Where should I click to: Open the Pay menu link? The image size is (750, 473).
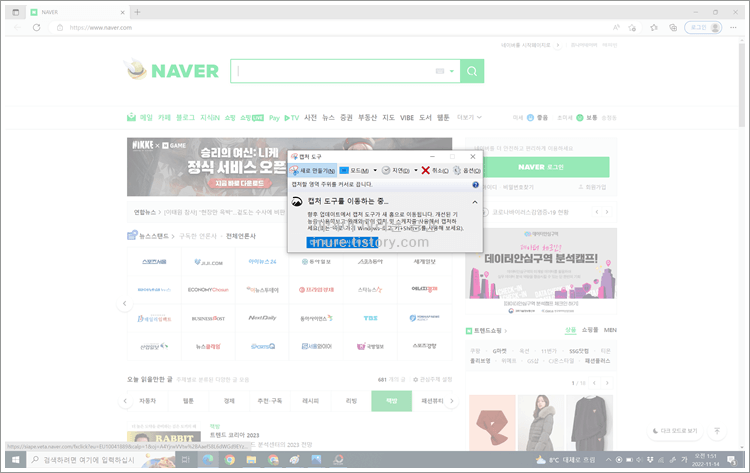274,118
